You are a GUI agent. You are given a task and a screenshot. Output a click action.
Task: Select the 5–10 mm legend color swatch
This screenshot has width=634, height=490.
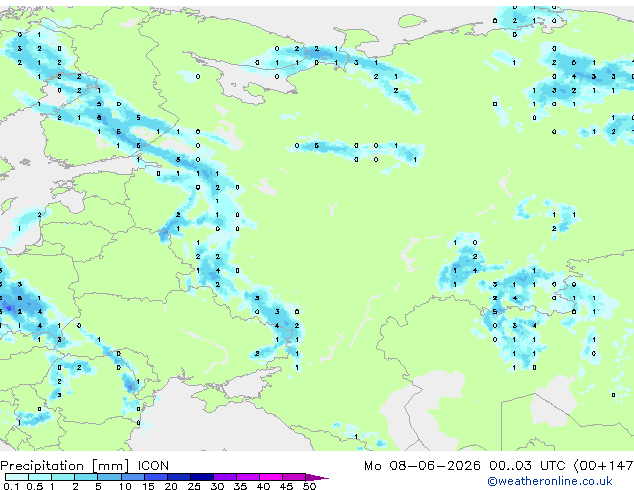click(109, 477)
